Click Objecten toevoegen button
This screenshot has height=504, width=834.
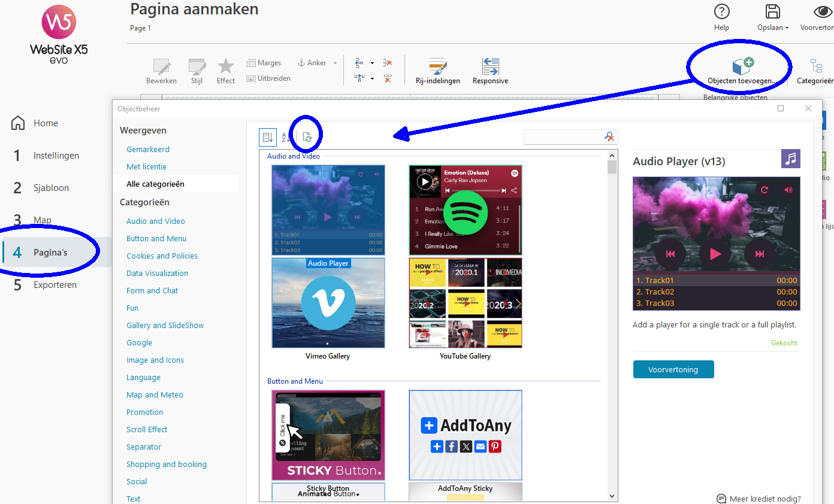742,71
